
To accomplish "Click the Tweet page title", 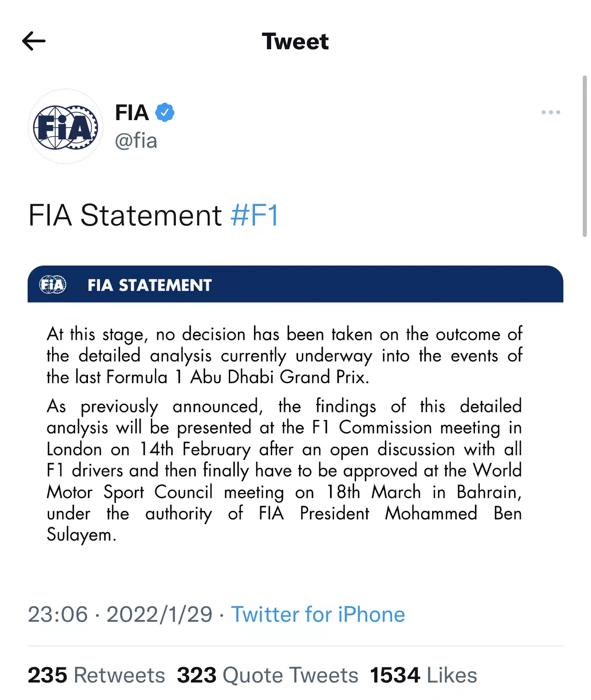I will [295, 41].
